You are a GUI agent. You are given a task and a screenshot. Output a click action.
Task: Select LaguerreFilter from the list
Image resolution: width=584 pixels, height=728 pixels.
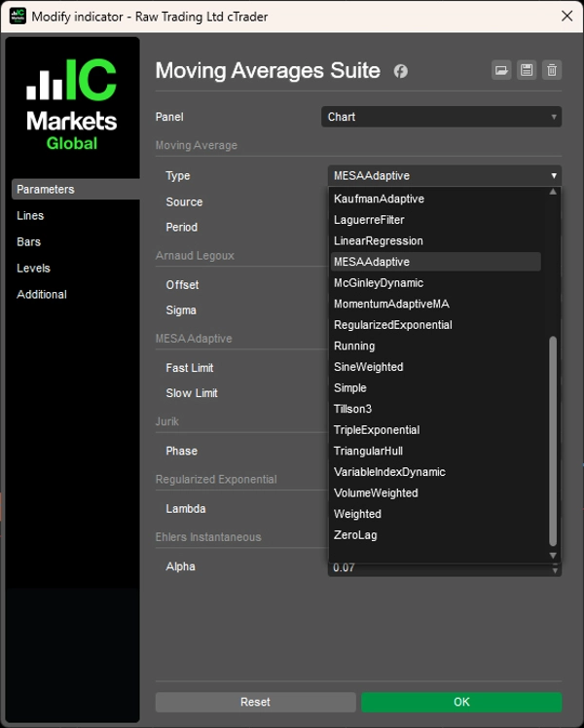[x=436, y=220]
